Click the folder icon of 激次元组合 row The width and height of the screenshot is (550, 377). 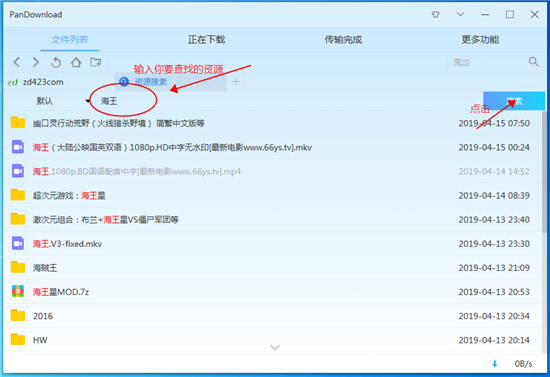(x=18, y=219)
